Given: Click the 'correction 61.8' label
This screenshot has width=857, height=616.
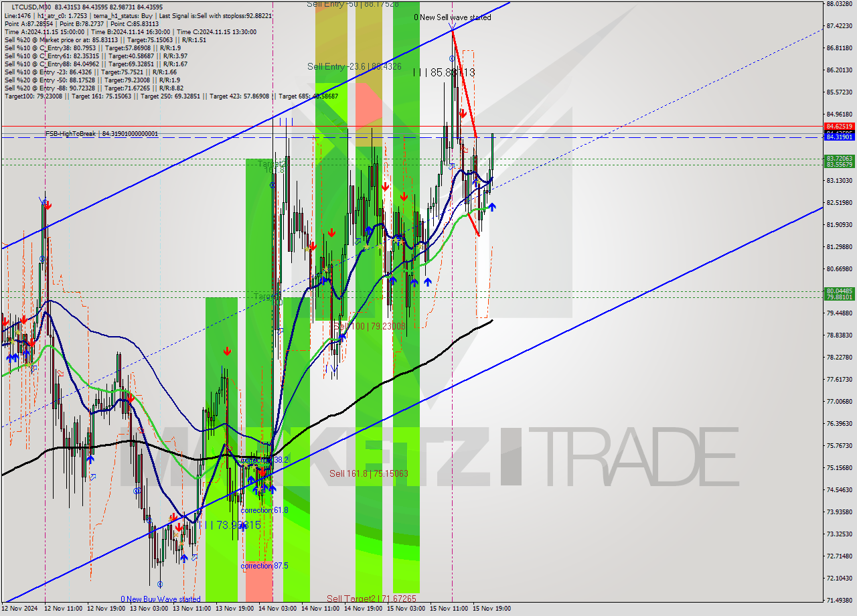Looking at the screenshot, I should 264,510.
